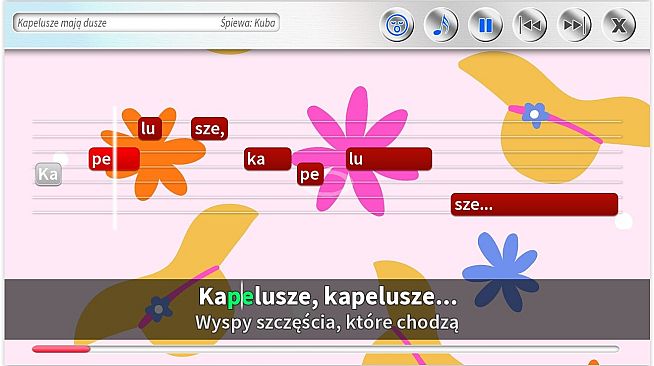Select the first red 'pe' note block

(x=114, y=159)
